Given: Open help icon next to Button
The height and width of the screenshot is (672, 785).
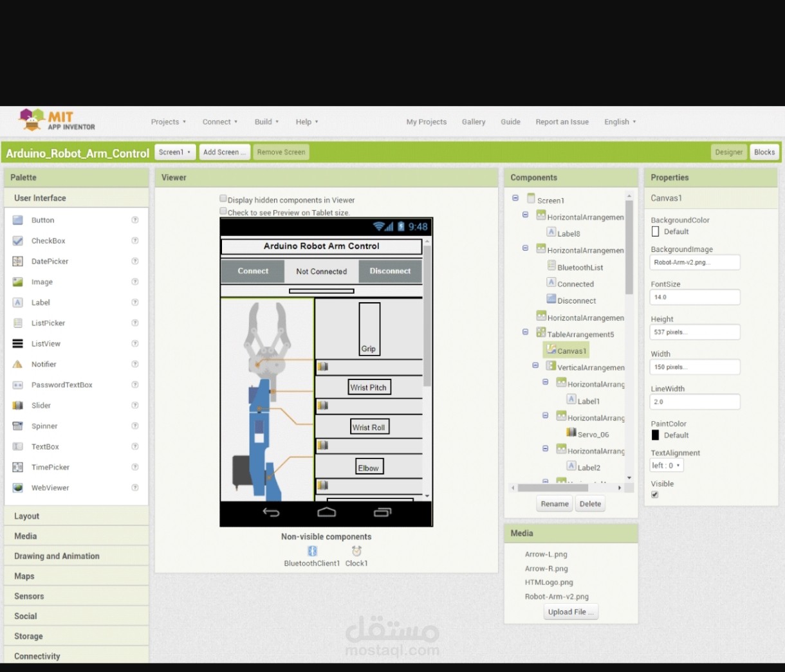Looking at the screenshot, I should tap(135, 220).
